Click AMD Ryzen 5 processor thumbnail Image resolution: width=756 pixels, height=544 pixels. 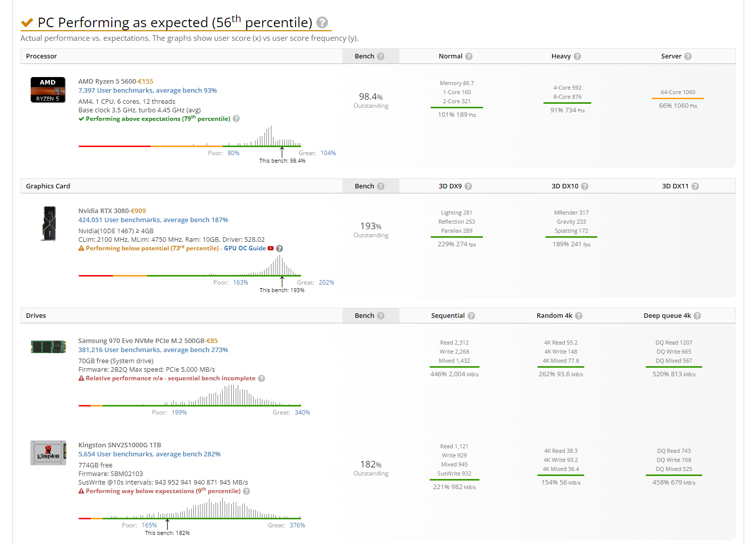[x=48, y=90]
